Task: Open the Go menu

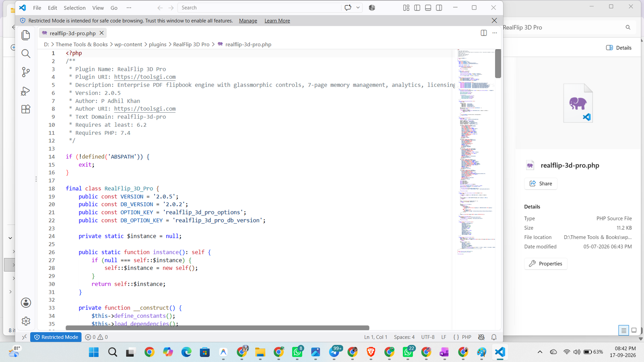Action: [114, 8]
